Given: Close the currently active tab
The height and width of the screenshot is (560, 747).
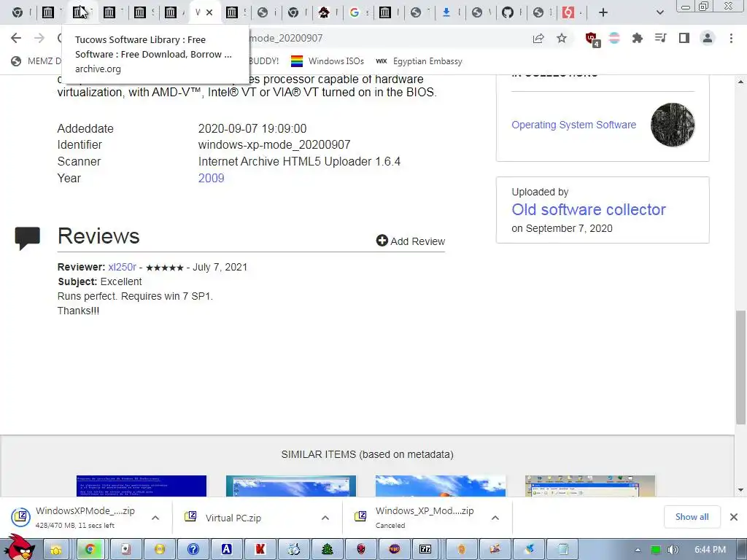Looking at the screenshot, I should pos(209,12).
